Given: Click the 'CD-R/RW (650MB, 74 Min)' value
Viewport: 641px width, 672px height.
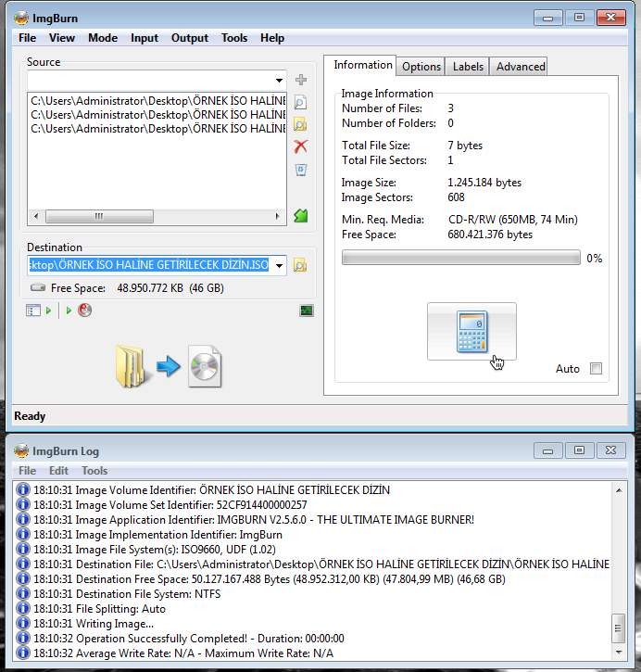Looking at the screenshot, I should pos(513,220).
